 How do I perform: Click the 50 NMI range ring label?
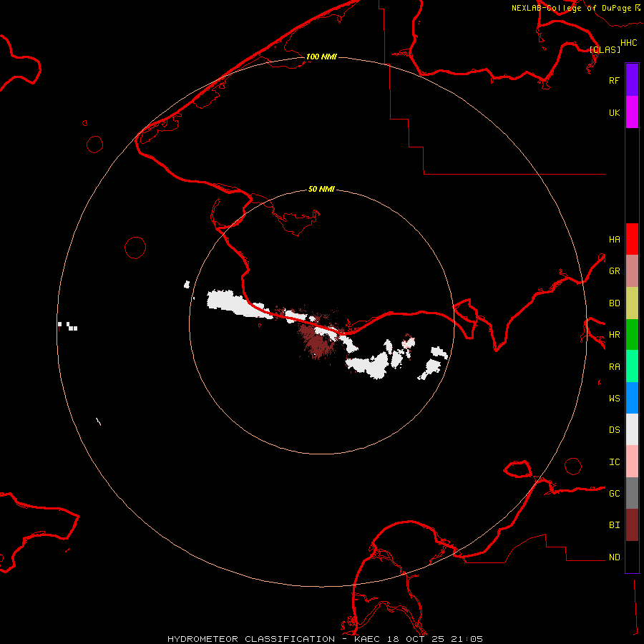tap(321, 189)
